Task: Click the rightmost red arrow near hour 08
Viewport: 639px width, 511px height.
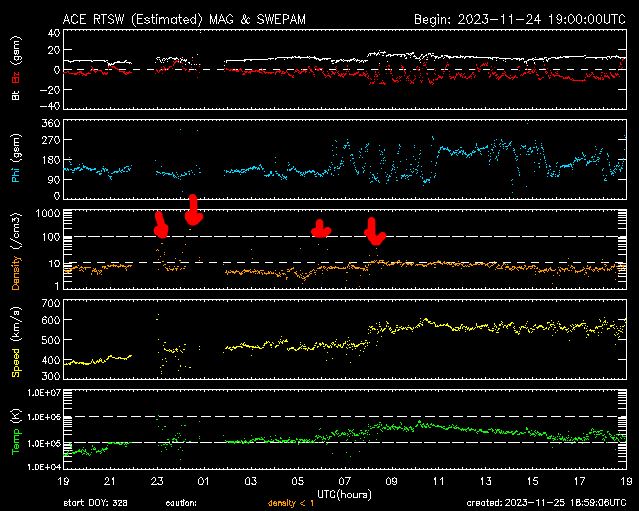Action: pos(375,233)
